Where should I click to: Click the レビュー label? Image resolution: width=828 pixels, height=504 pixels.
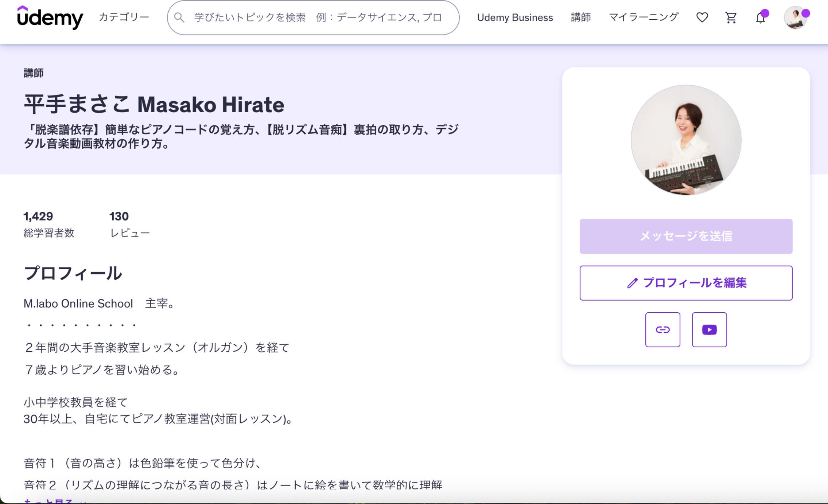(130, 233)
